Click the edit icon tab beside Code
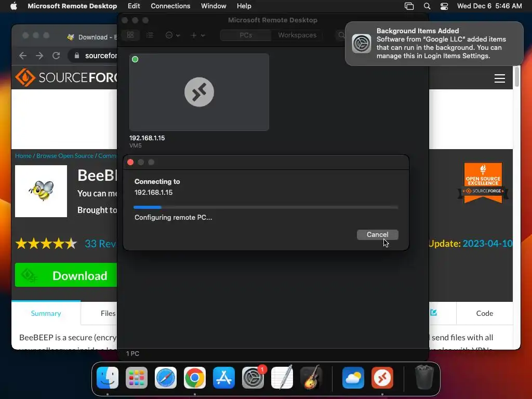This screenshot has height=399, width=532. [434, 312]
